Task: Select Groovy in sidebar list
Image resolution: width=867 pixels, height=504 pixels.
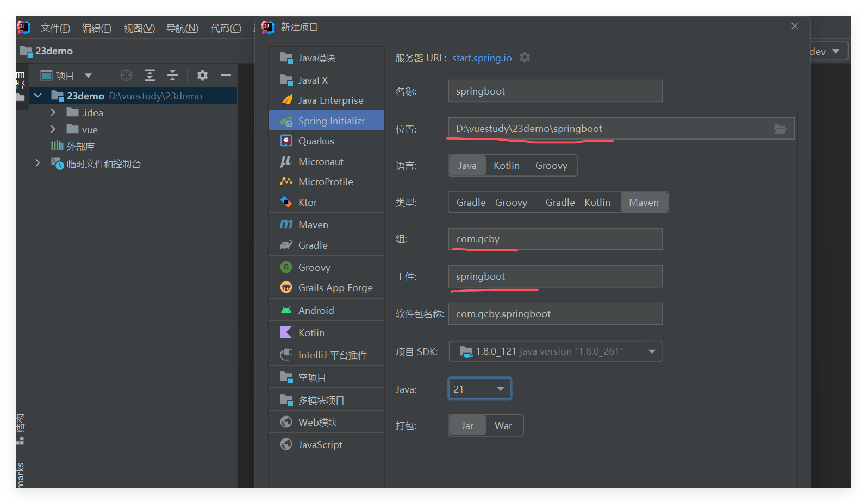Action: [x=326, y=267]
